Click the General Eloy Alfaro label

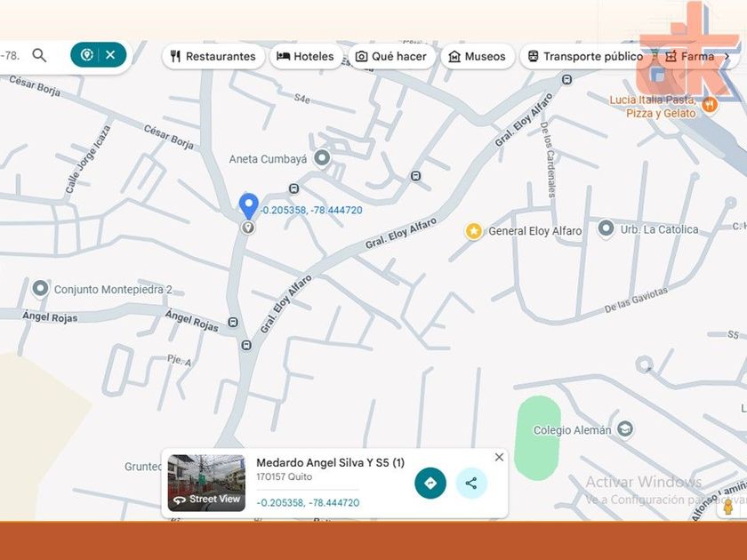[x=535, y=231]
